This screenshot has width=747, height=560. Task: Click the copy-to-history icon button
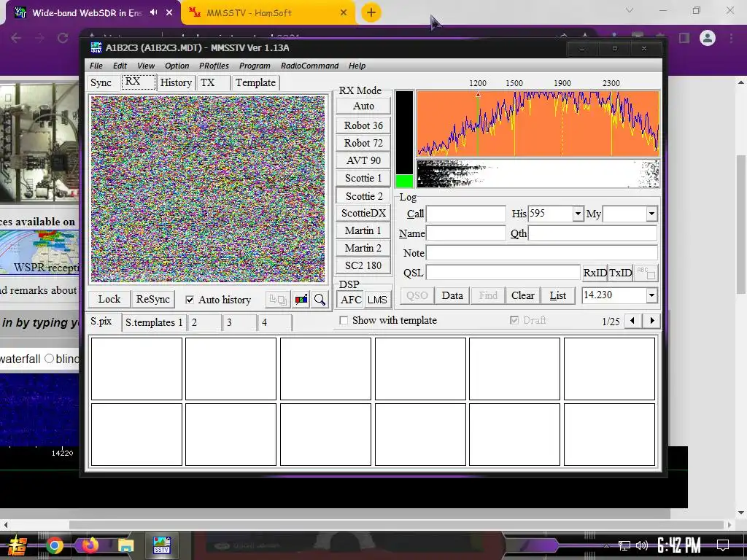(277, 300)
